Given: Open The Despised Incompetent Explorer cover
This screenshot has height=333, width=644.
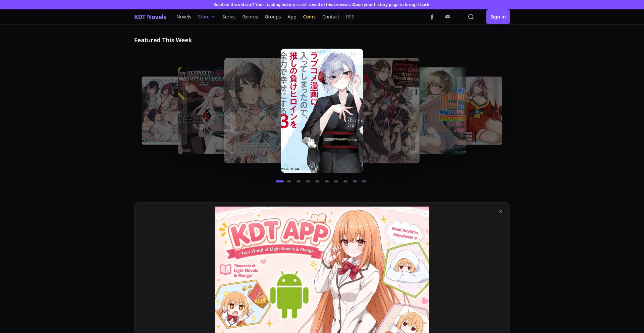Looking at the screenshot, I should click(x=201, y=111).
